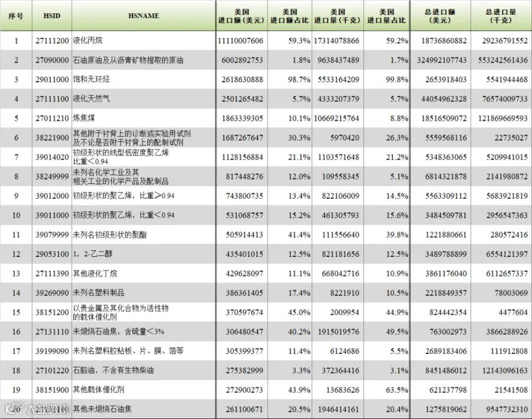This screenshot has height=419, width=532.
Task: Click the 美国进口额(美元) header
Action: [x=241, y=16]
